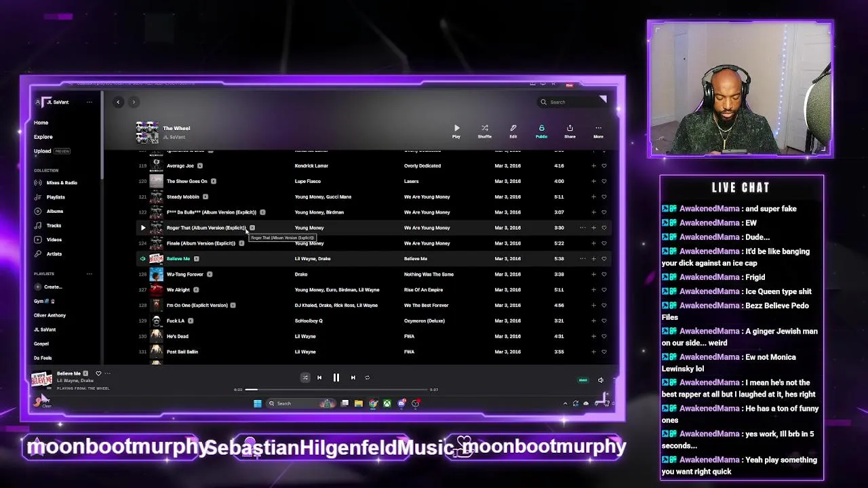Viewport: 868px width, 488px height.
Task: Click the back navigation arrow
Action: (x=118, y=102)
